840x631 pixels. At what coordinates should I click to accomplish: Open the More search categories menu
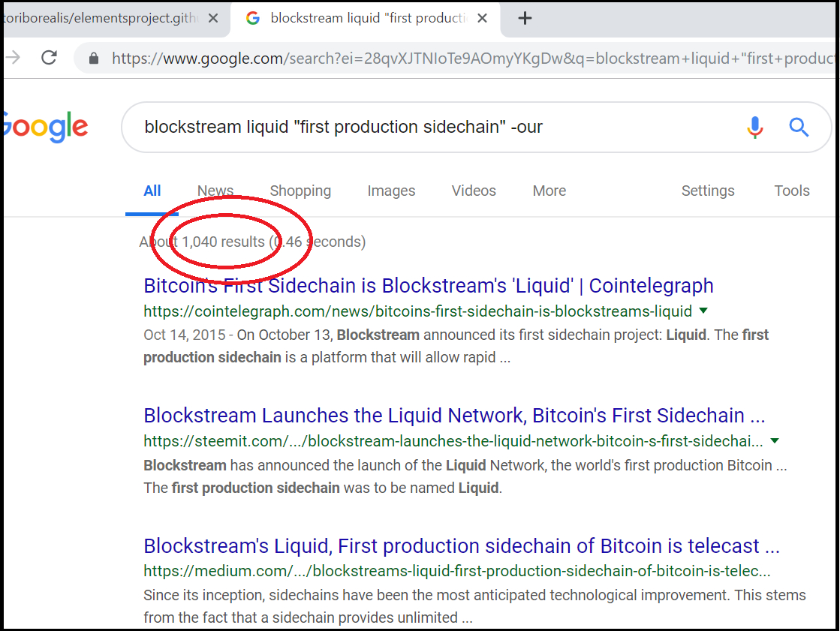[x=549, y=191]
